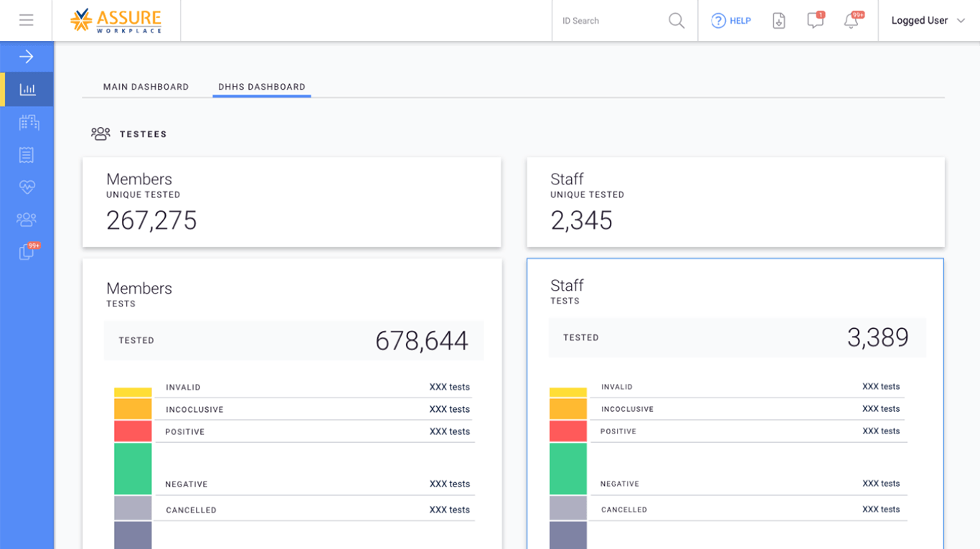This screenshot has width=980, height=549.
Task: Open the Help link
Action: tap(731, 21)
